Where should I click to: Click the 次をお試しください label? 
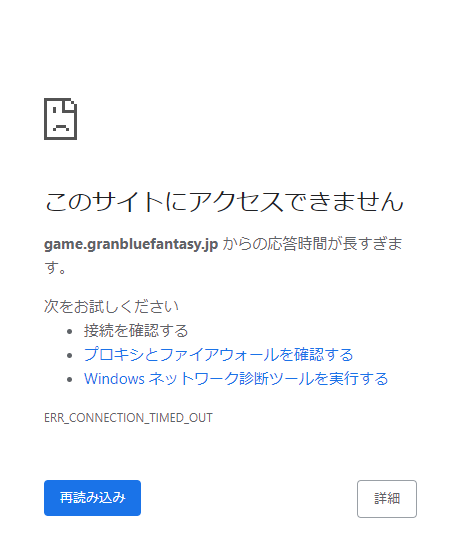[111, 306]
